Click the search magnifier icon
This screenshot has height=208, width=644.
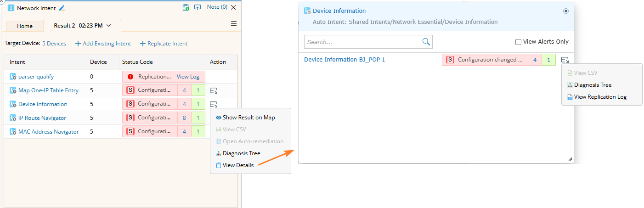coord(426,42)
